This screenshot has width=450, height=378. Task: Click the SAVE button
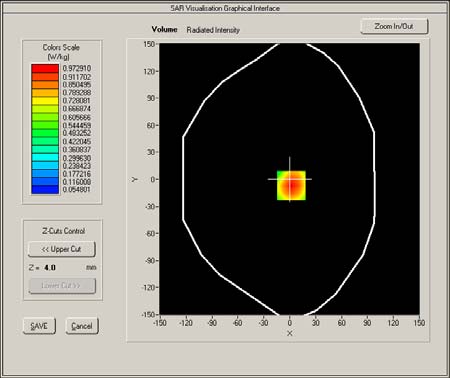tap(39, 326)
